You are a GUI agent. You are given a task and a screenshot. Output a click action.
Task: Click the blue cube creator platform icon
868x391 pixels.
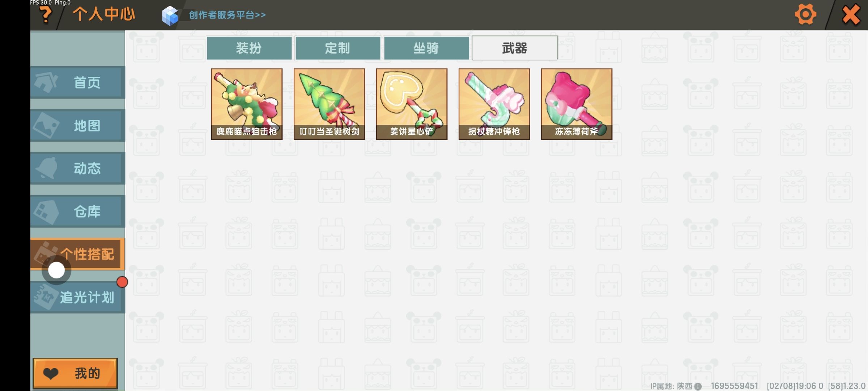tap(170, 16)
